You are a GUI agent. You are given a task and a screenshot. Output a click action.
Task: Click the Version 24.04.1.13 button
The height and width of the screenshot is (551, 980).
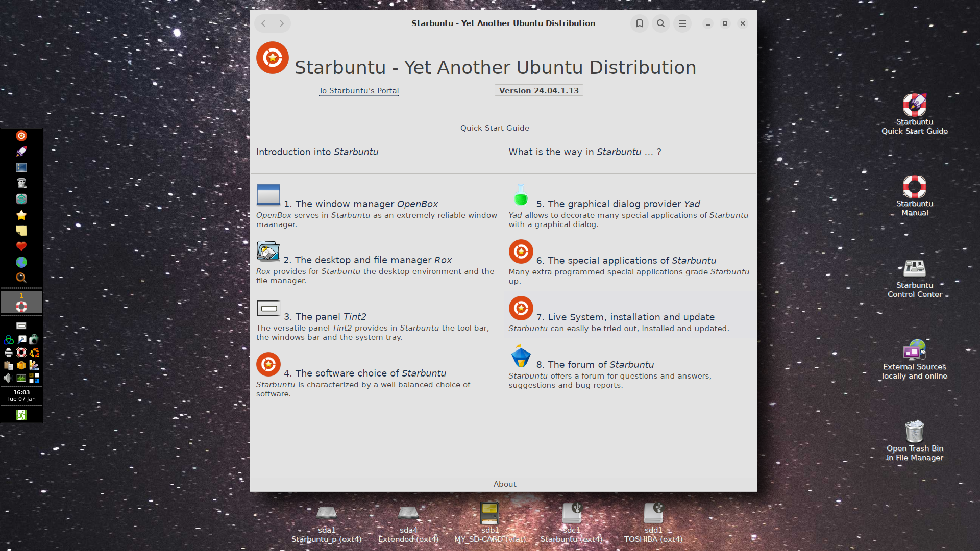coord(539,90)
